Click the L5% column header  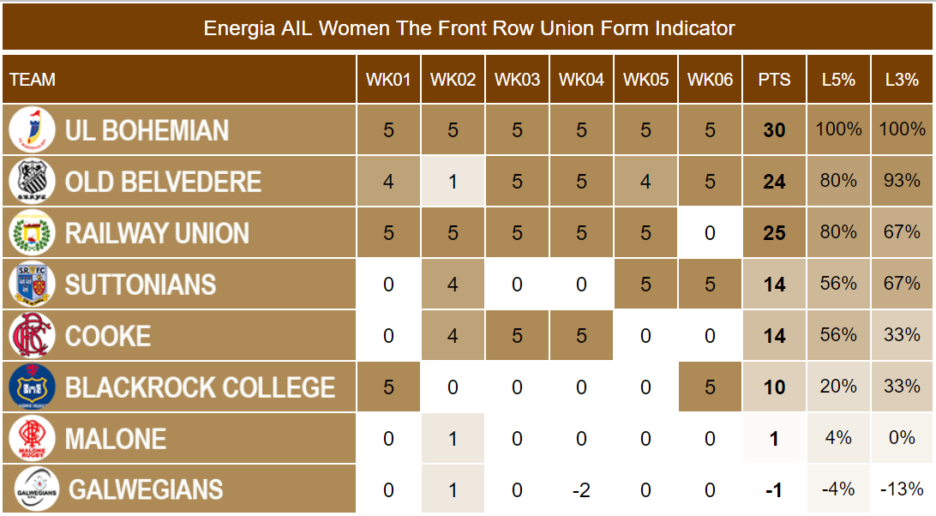pos(838,79)
